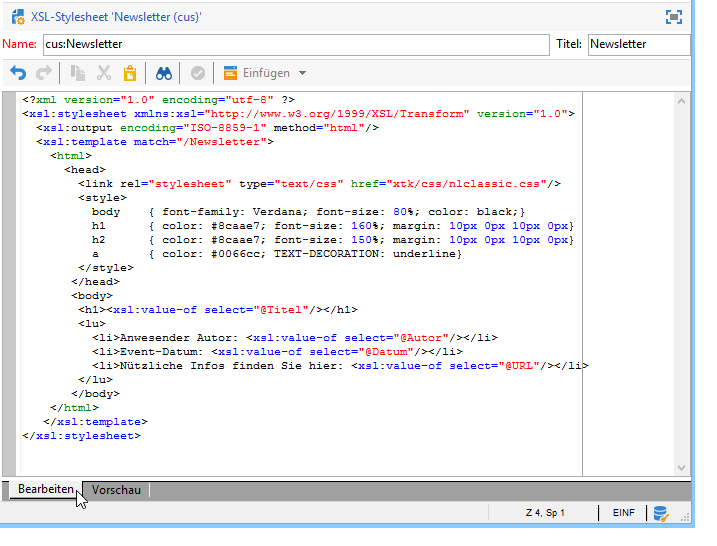Undo the last edit
The height and width of the screenshot is (546, 717).
tap(18, 73)
